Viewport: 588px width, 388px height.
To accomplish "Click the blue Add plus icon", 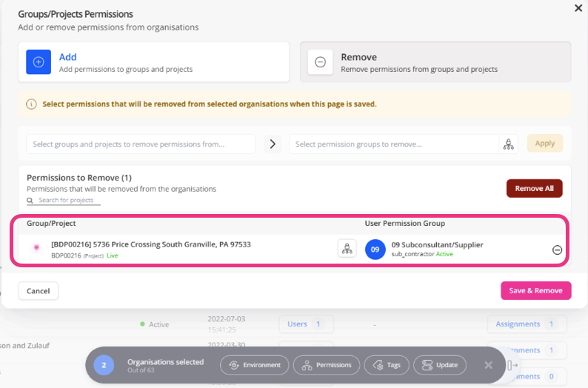I will tap(39, 62).
